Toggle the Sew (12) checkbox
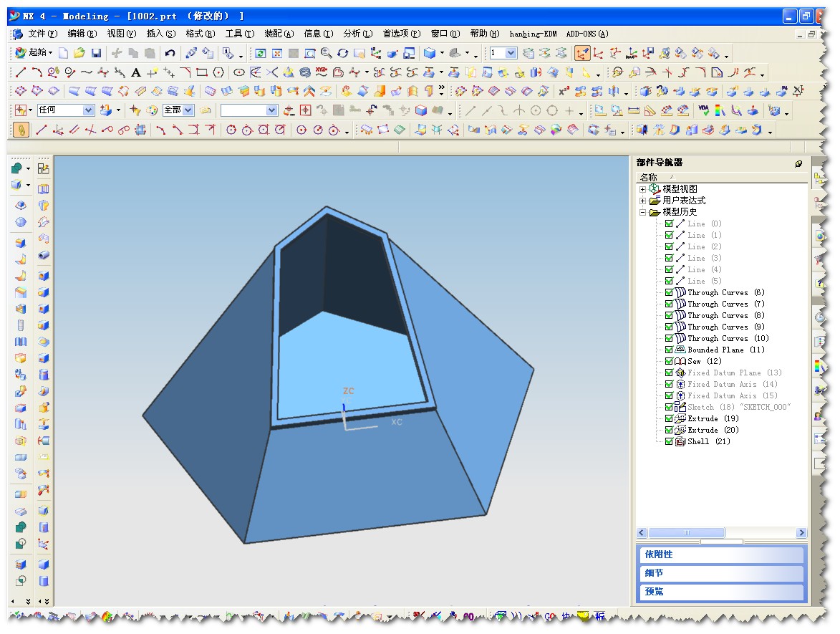Viewport: 840px width, 634px height. 669,361
